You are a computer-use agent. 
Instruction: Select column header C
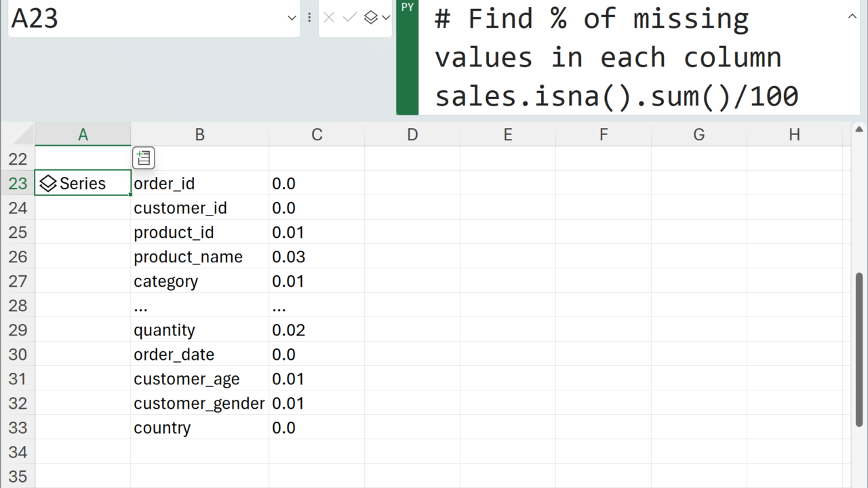(317, 135)
